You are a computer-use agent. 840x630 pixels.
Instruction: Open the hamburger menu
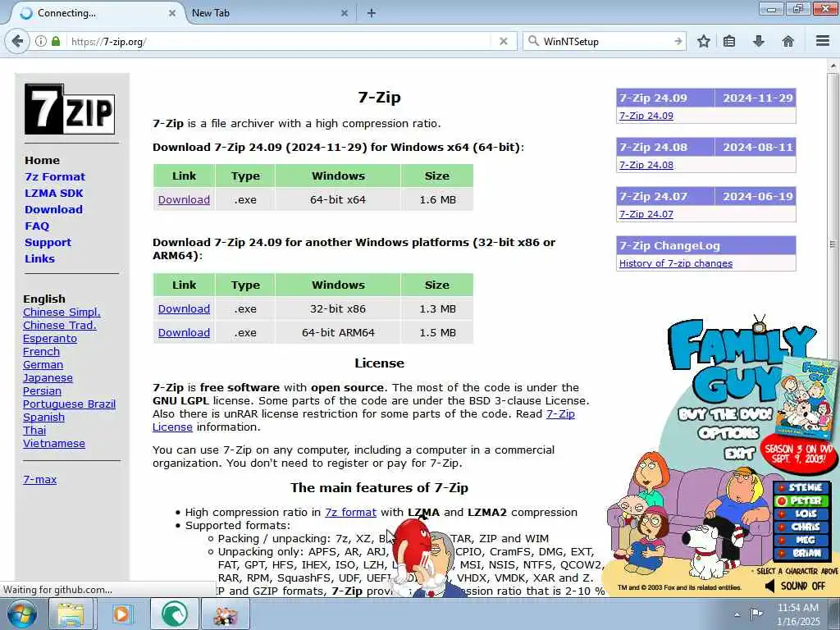(x=823, y=41)
